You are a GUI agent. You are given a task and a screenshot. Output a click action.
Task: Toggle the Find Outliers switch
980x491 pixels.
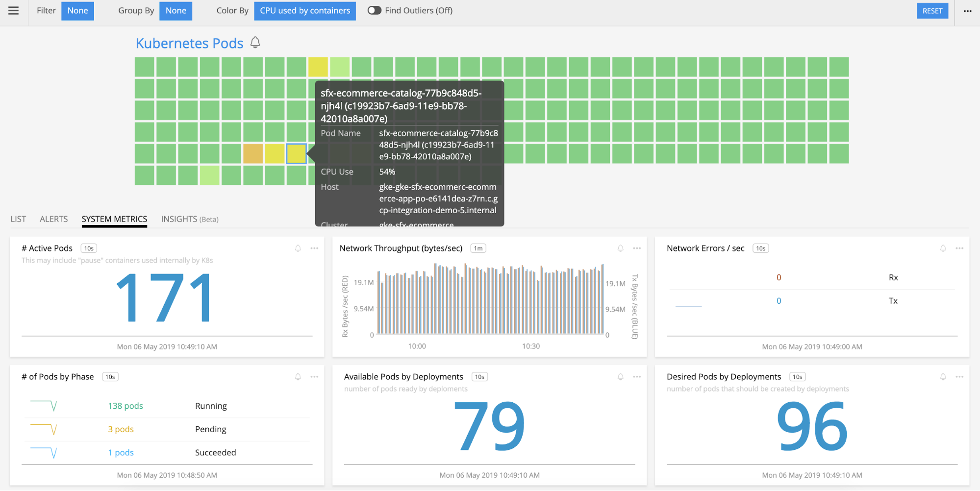click(375, 11)
